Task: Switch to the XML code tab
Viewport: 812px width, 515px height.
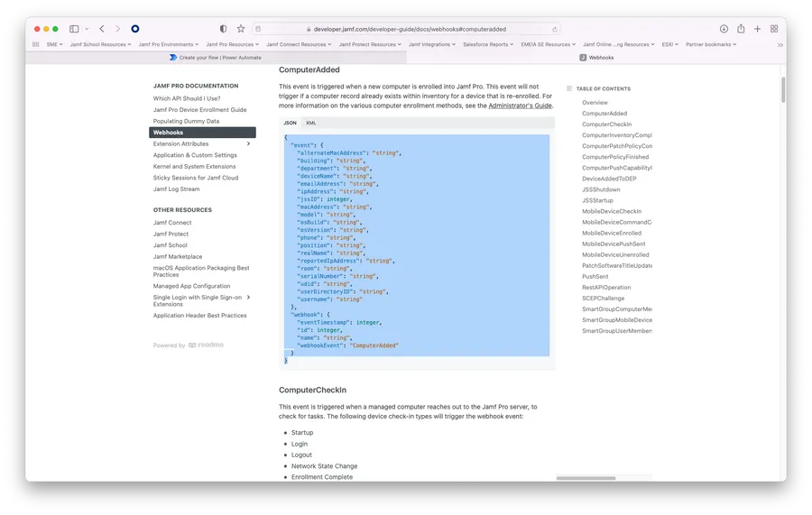Action: (x=310, y=123)
